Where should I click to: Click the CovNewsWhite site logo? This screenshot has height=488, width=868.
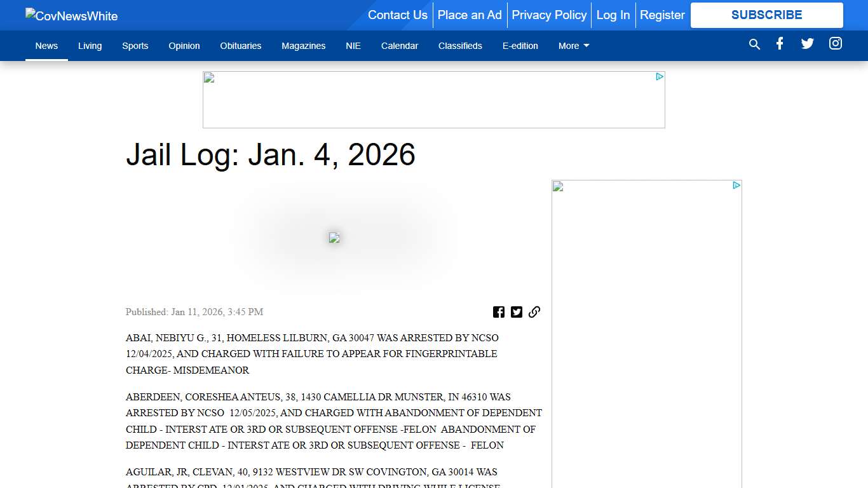click(x=72, y=15)
